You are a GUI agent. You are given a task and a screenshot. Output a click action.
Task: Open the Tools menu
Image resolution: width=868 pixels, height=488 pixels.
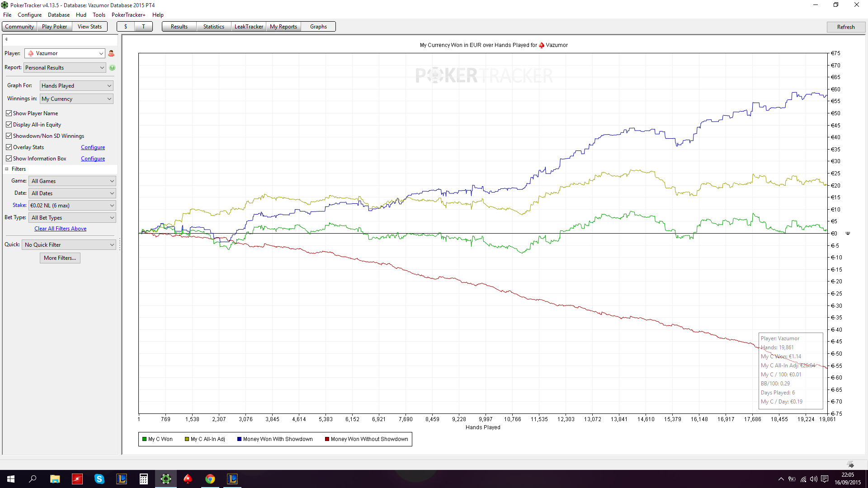tap(99, 15)
